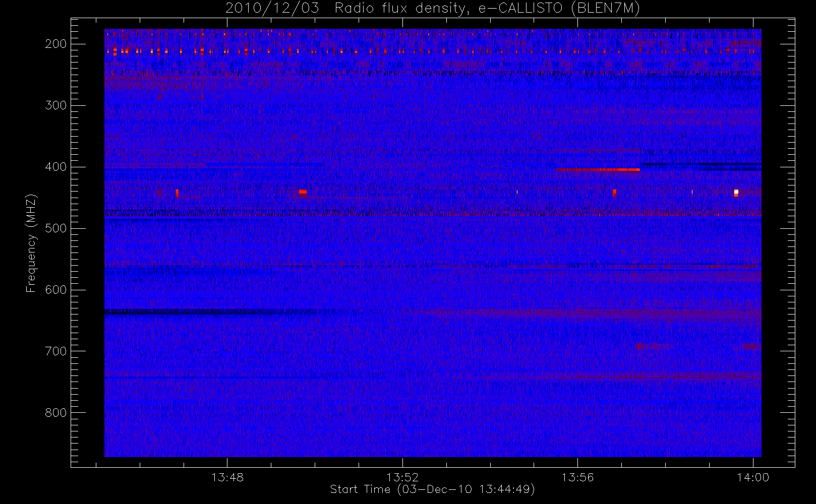Click the 600 frequency tick label
816x504 pixels.
tap(56, 290)
